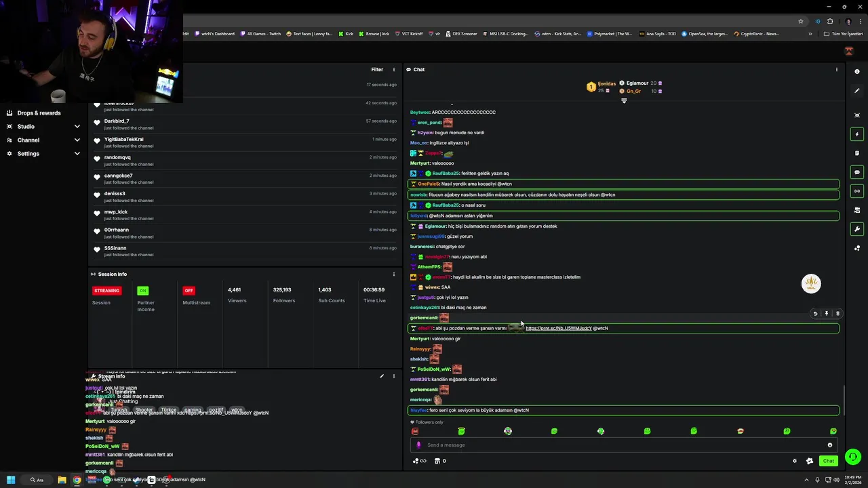The width and height of the screenshot is (868, 488).
Task: Click the SSSinann follow entry
Action: [244, 251]
